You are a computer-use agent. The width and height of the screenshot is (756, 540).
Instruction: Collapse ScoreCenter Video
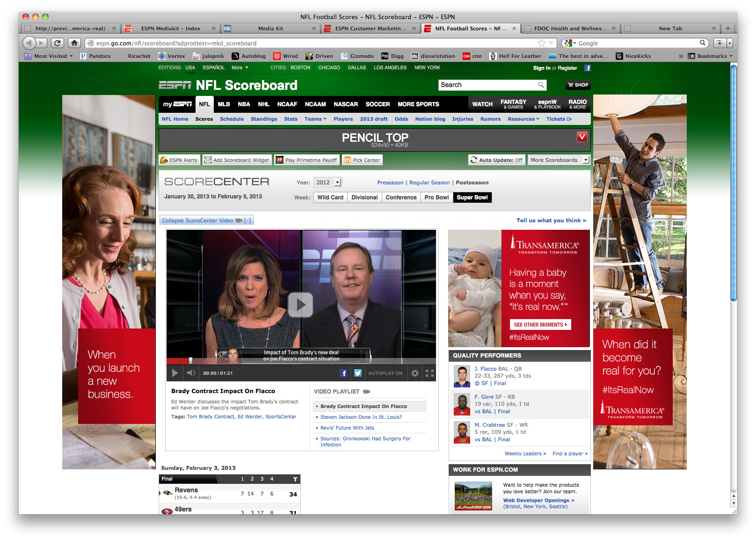(206, 220)
